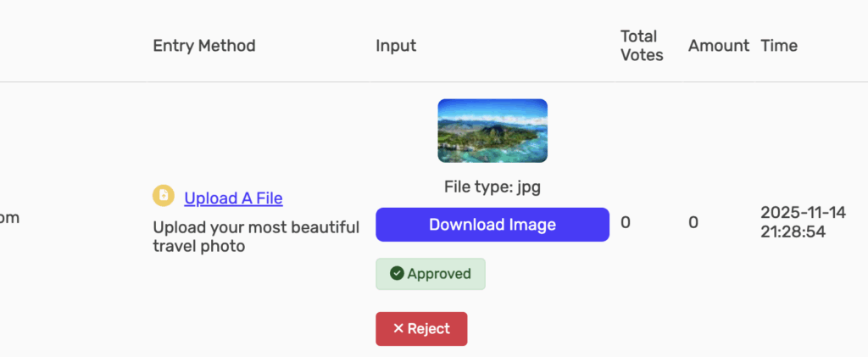868x357 pixels.
Task: Open the travel photo thumbnail
Action: point(492,131)
